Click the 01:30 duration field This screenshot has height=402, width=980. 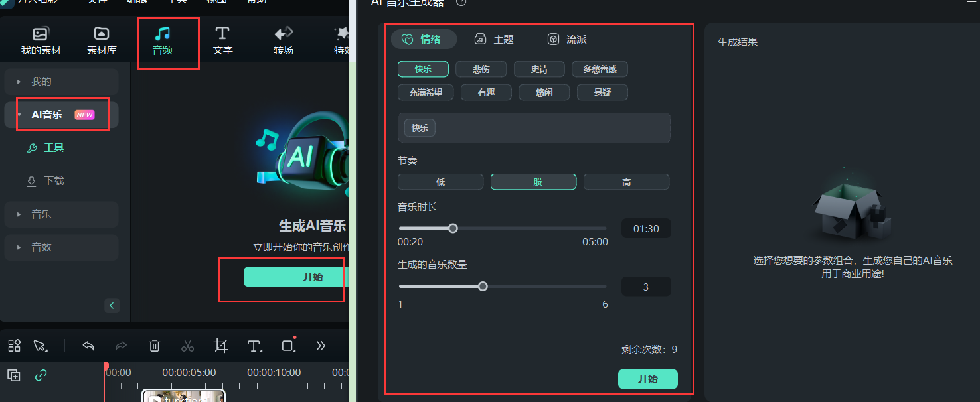pyautogui.click(x=645, y=228)
